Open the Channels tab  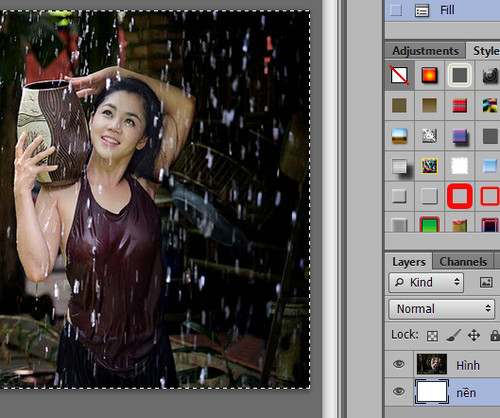463,262
